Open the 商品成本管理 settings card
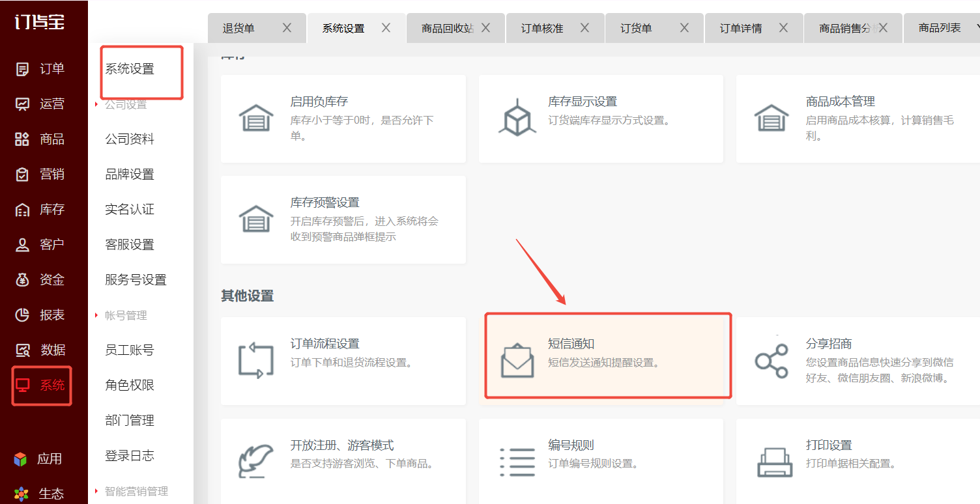Screen dimensions: 980x504 pyautogui.click(x=858, y=119)
